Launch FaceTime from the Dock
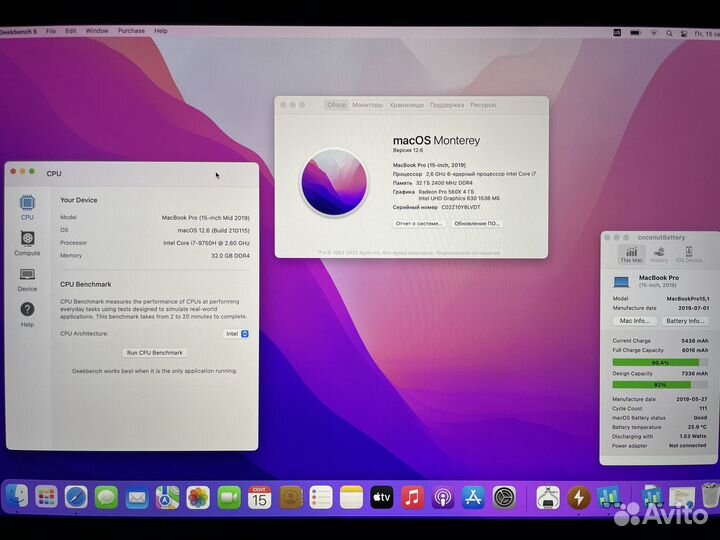This screenshot has width=720, height=540. (x=229, y=498)
